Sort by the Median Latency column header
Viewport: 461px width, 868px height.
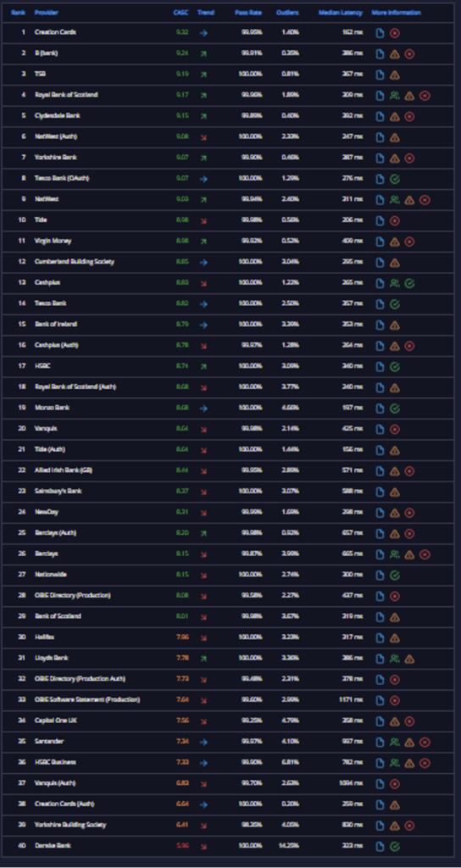pos(341,12)
